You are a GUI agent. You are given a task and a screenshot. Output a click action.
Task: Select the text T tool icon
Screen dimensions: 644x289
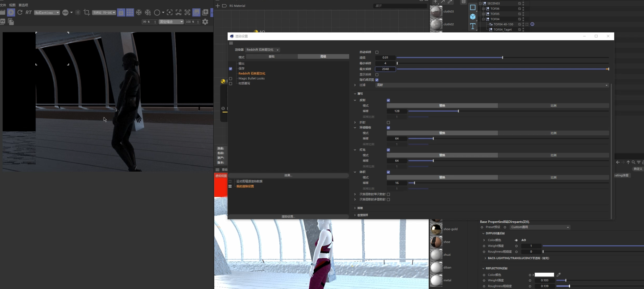[x=473, y=26]
